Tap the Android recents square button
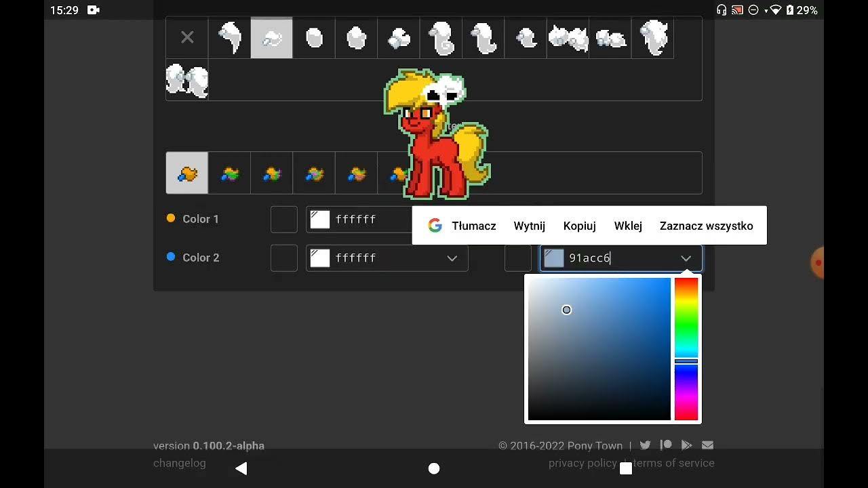This screenshot has height=488, width=868. (626, 468)
